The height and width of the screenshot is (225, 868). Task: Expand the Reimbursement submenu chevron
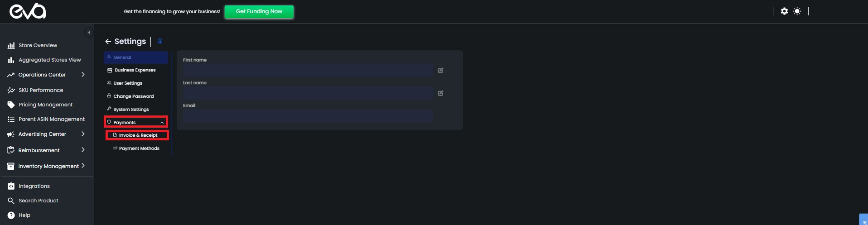coord(83,150)
